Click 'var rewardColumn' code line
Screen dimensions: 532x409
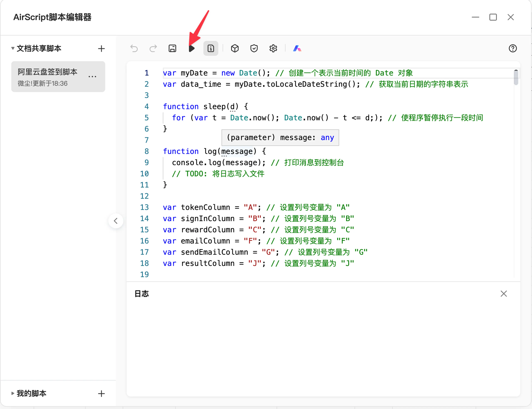(258, 230)
